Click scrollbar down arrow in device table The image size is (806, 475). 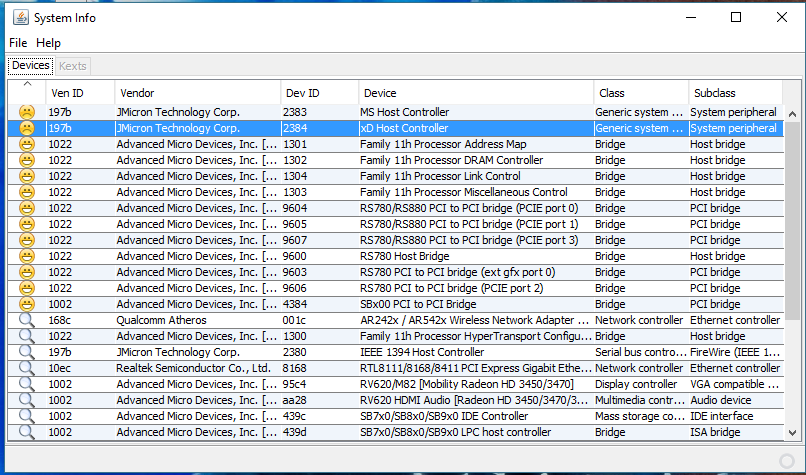click(x=792, y=433)
